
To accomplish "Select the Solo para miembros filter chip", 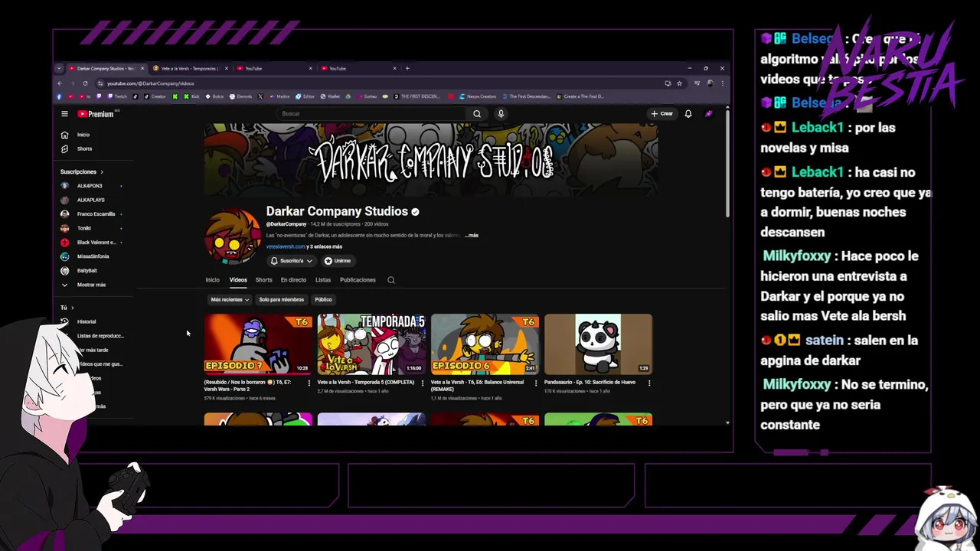I will [x=281, y=300].
